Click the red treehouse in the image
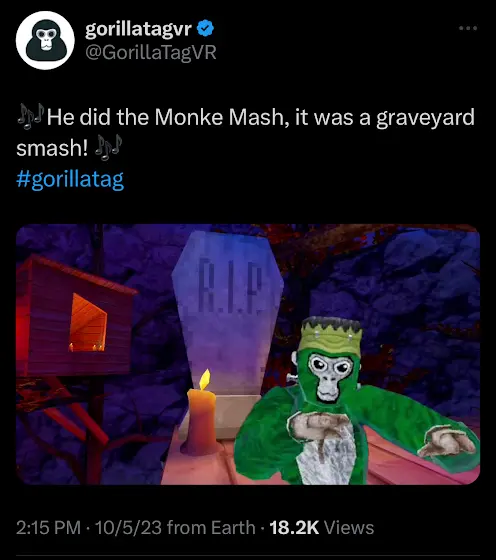 [73, 316]
